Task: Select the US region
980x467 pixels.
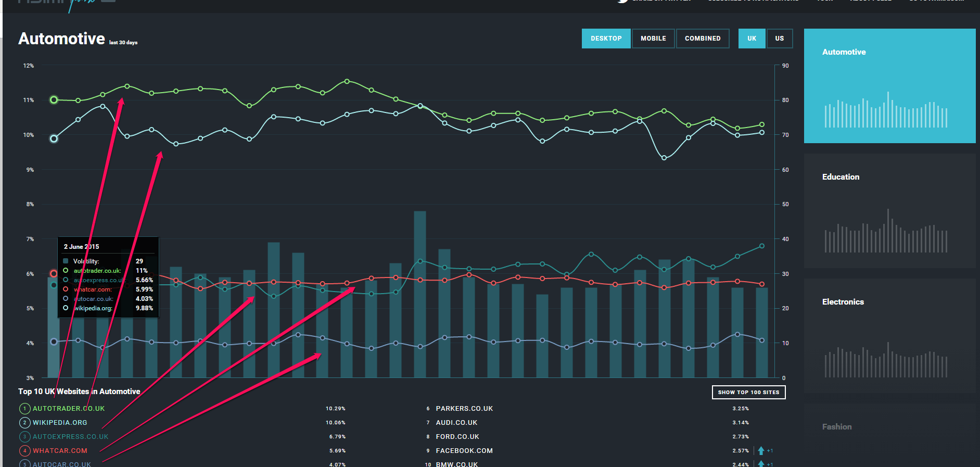Action: tap(779, 39)
